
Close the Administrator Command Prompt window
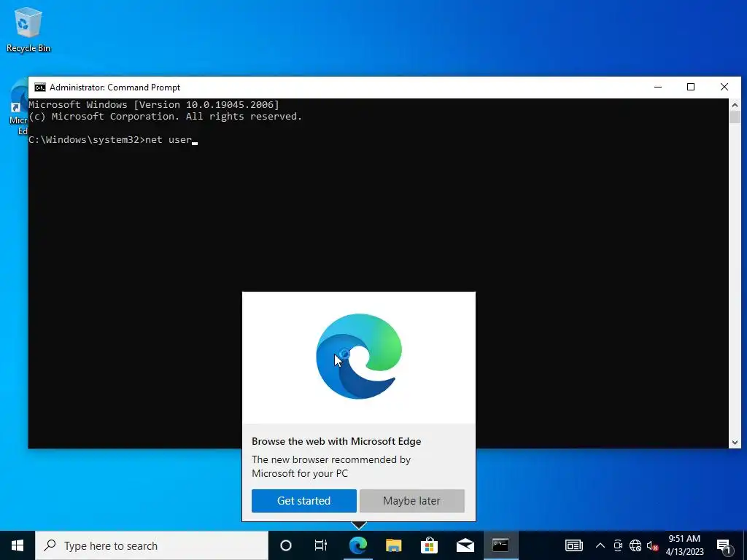[724, 87]
